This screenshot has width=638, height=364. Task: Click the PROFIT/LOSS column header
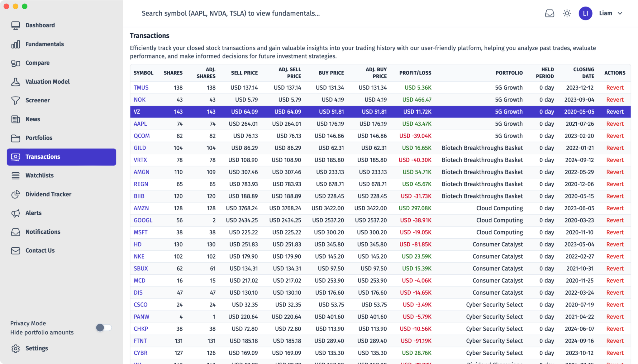click(415, 73)
